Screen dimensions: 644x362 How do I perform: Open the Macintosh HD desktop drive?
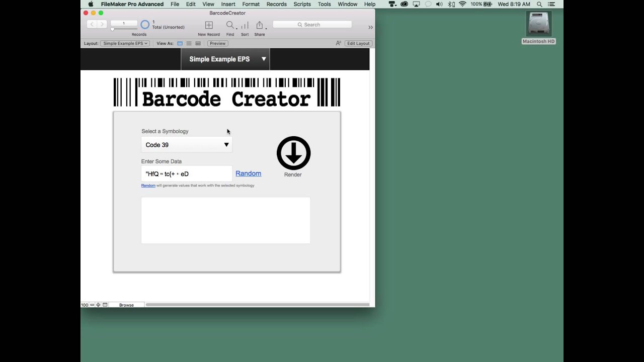click(538, 27)
